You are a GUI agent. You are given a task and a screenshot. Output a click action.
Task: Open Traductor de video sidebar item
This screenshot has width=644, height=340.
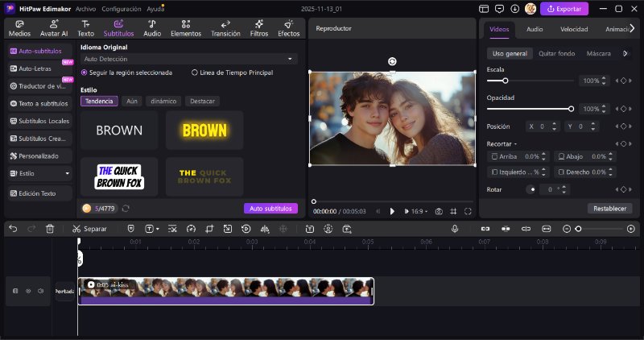coord(39,86)
